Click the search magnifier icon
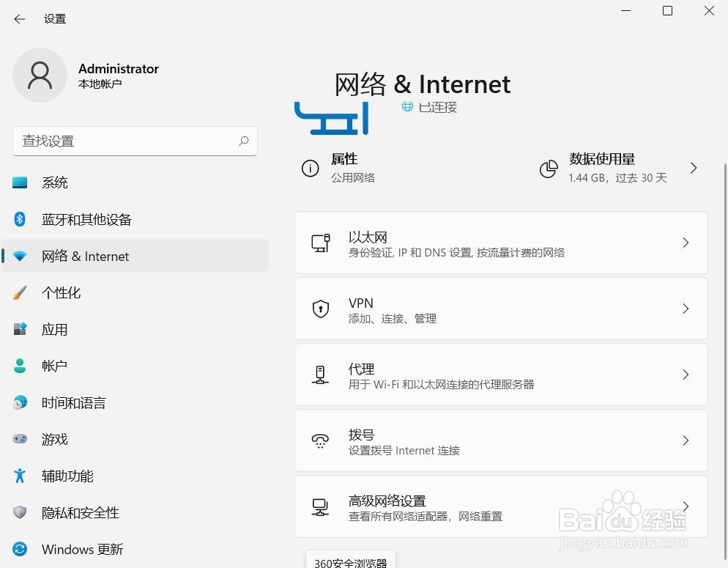The height and width of the screenshot is (568, 728). tap(244, 141)
